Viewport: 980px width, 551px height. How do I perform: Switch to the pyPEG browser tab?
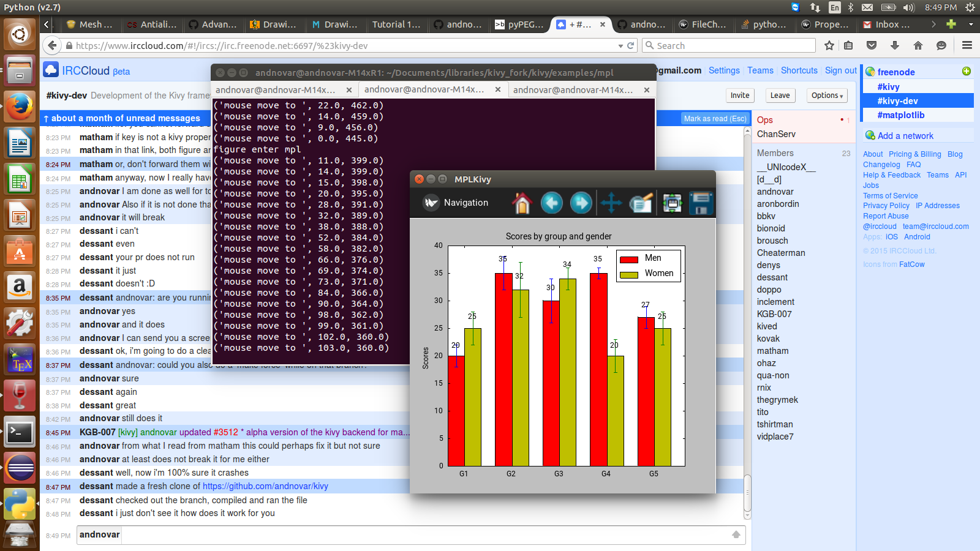(x=519, y=24)
